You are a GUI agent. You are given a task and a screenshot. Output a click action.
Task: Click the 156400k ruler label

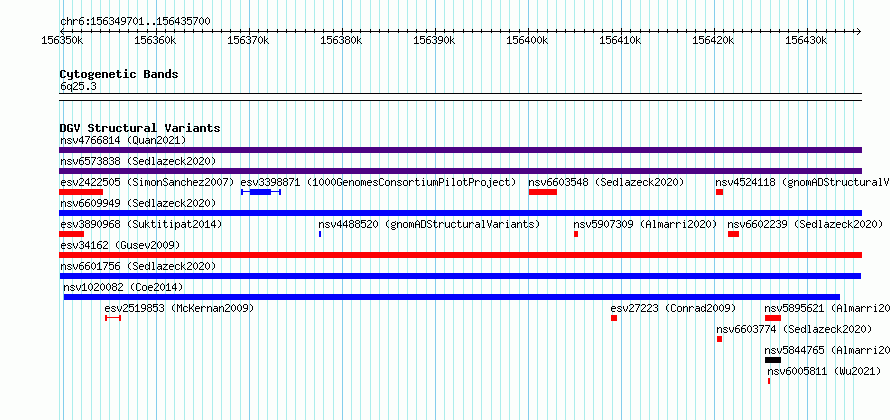528,41
